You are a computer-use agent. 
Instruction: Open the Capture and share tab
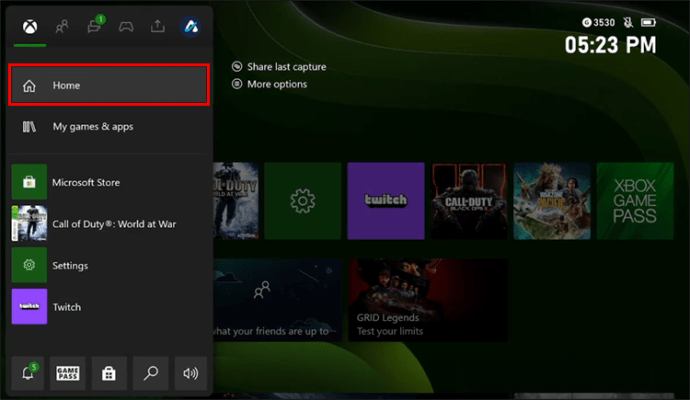158,27
